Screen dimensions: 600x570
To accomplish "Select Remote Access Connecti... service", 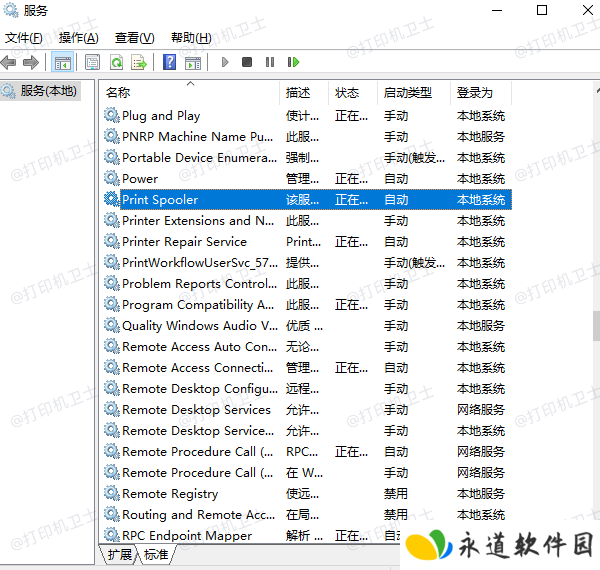I will point(197,368).
